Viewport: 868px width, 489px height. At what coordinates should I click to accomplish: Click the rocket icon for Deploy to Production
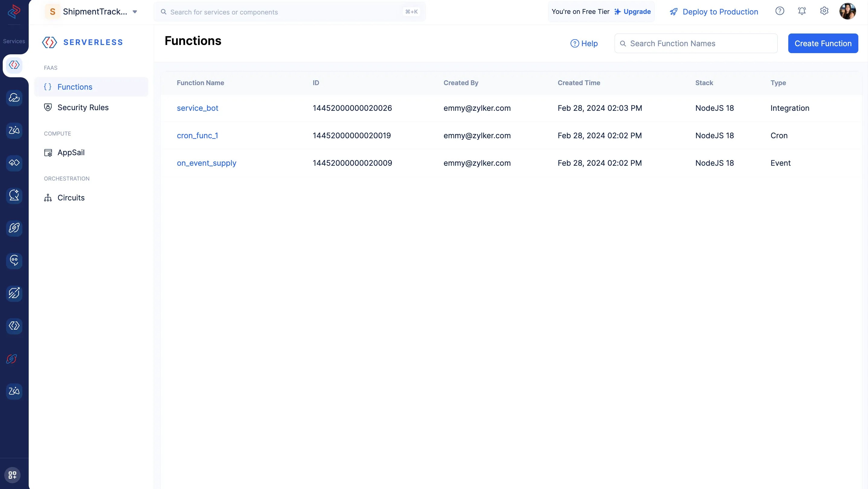point(673,12)
